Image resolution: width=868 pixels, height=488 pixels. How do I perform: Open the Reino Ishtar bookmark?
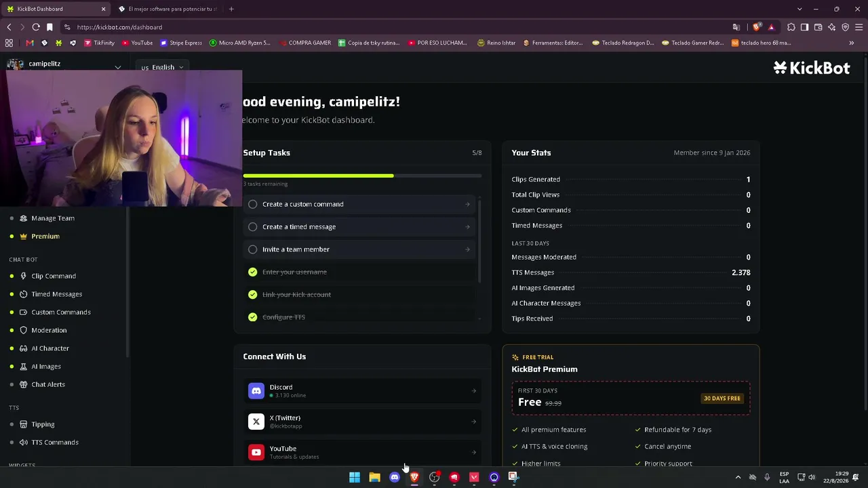click(x=496, y=43)
